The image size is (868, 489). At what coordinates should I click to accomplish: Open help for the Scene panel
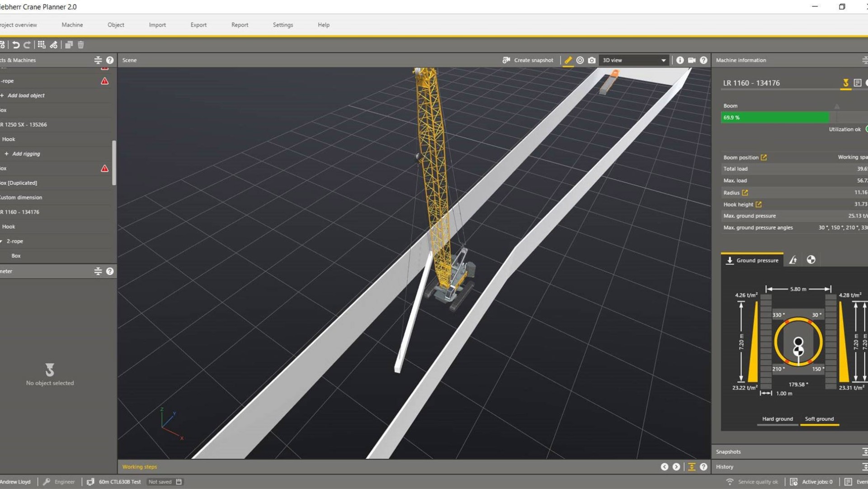[703, 60]
